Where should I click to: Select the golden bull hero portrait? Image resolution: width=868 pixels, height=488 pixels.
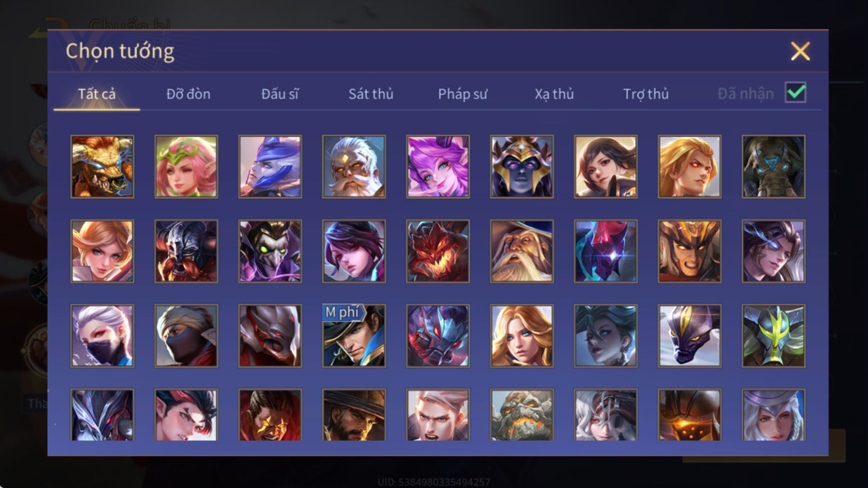(102, 166)
